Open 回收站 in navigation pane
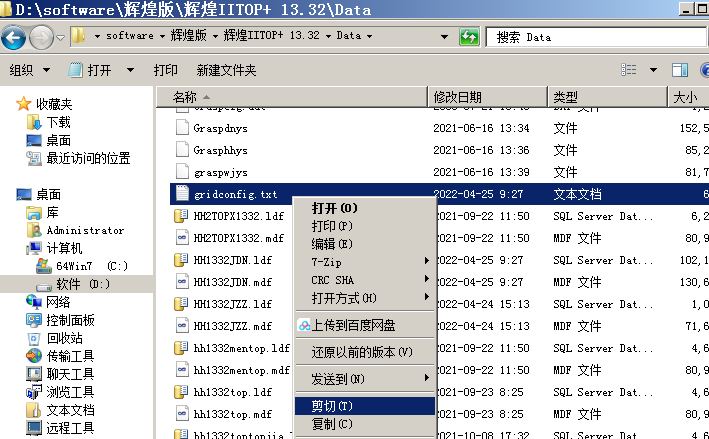 point(64,338)
